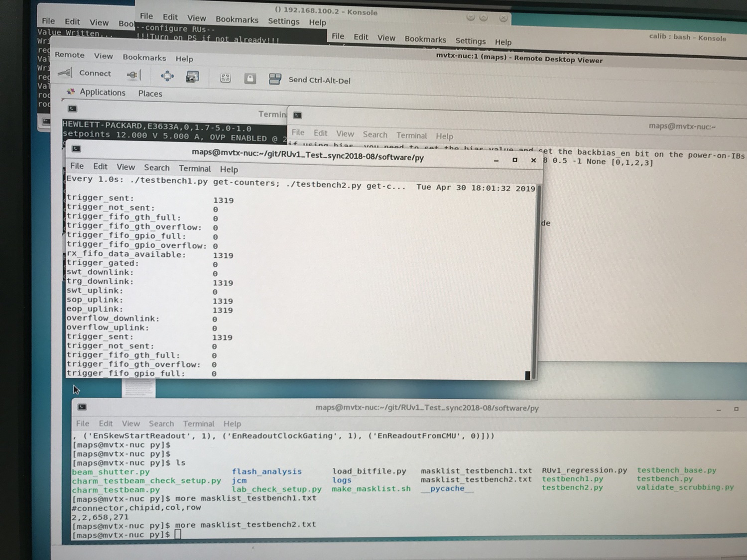
Task: Click the flash_analysis directory in ls output
Action: [x=267, y=471]
